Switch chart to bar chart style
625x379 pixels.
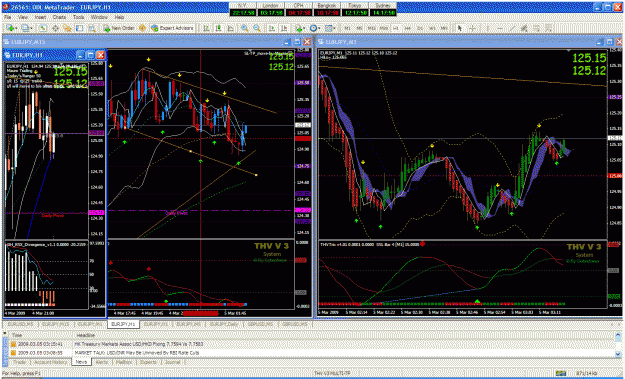[x=206, y=28]
